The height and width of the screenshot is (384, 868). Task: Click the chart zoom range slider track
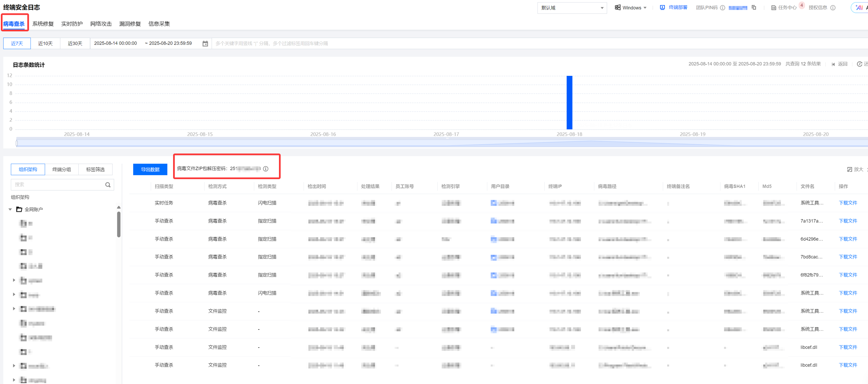(442, 143)
